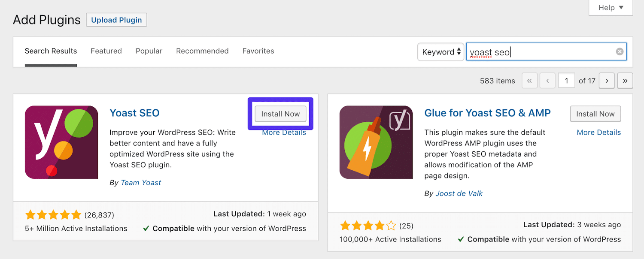Go back using previous page arrow icon
This screenshot has height=259, width=644.
(x=547, y=80)
